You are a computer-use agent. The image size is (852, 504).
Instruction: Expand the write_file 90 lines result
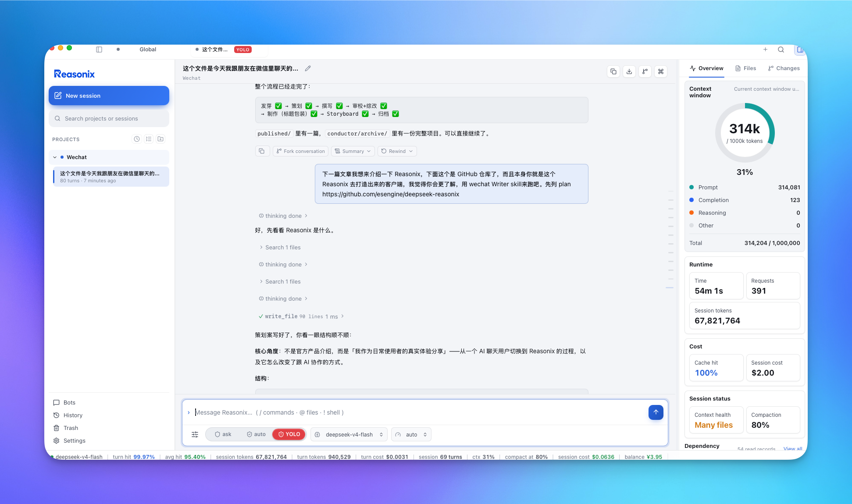(301, 316)
